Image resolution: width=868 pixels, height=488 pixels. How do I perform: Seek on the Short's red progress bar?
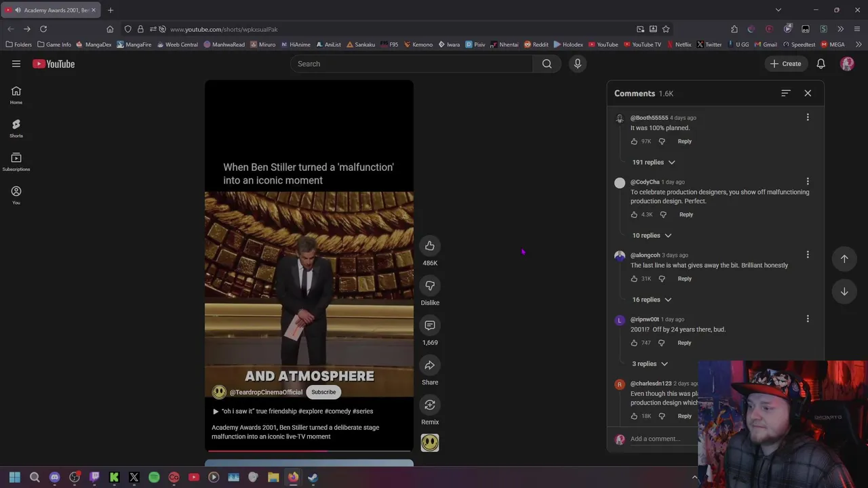pos(309,450)
